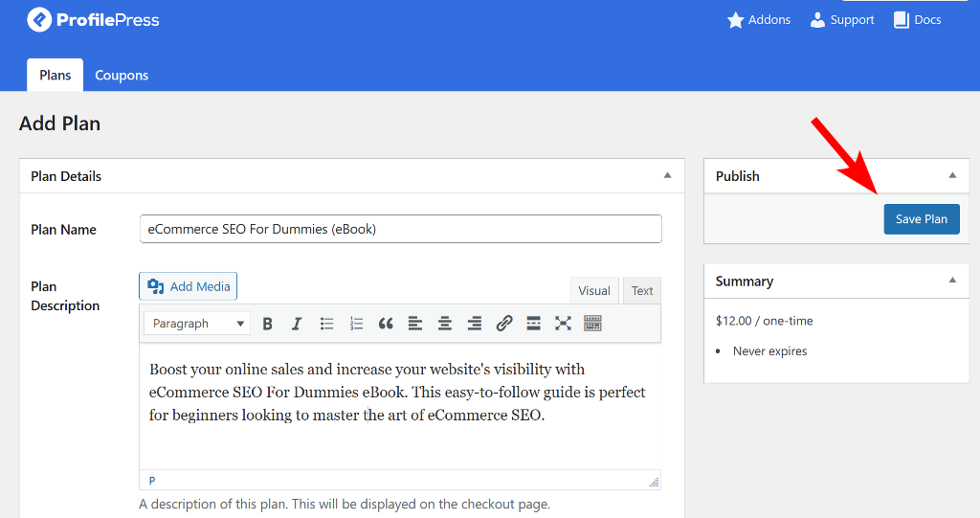Toggle bold formatting in editor toolbar

(268, 324)
